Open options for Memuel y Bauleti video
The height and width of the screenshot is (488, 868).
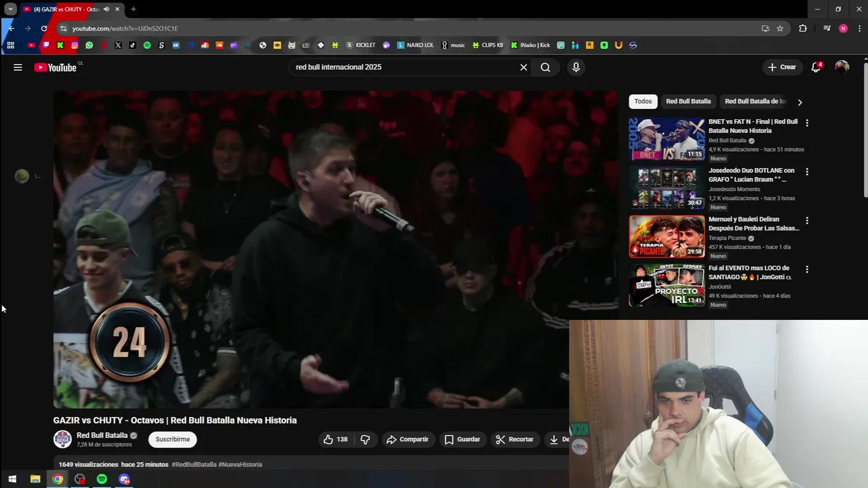coord(807,220)
